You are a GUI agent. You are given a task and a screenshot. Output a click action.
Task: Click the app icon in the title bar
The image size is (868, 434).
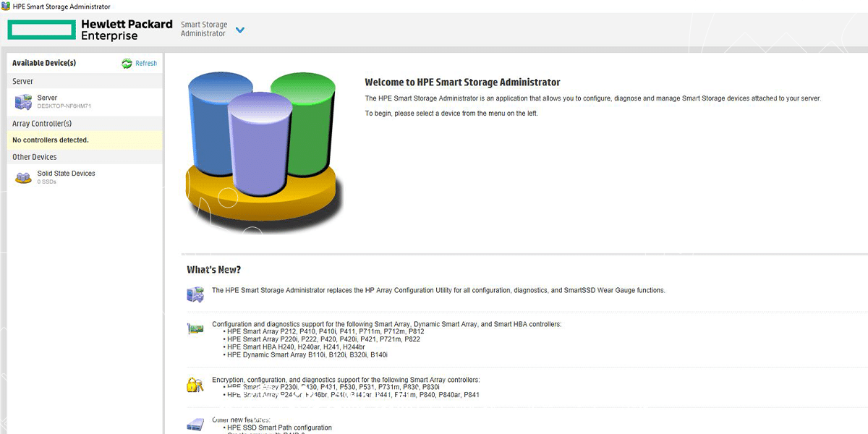(7, 7)
